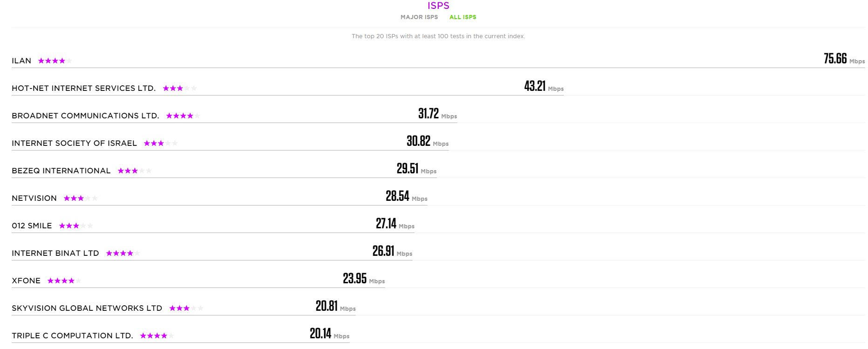The width and height of the screenshot is (868, 349).
Task: Switch to the MAJOR ISPS tab
Action: [x=419, y=17]
